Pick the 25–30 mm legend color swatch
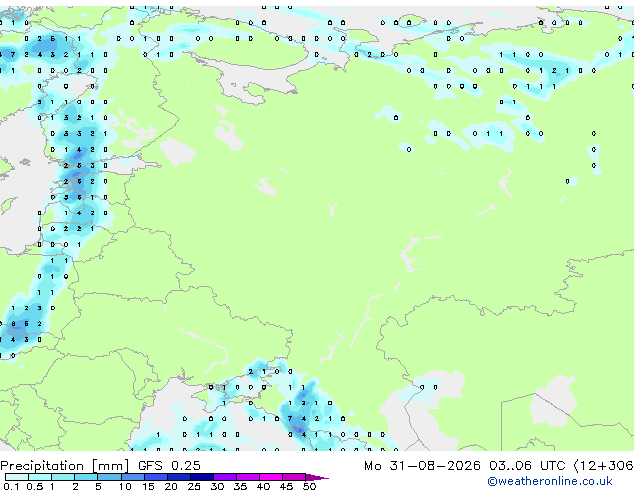The width and height of the screenshot is (634, 490). pyautogui.click(x=202, y=477)
